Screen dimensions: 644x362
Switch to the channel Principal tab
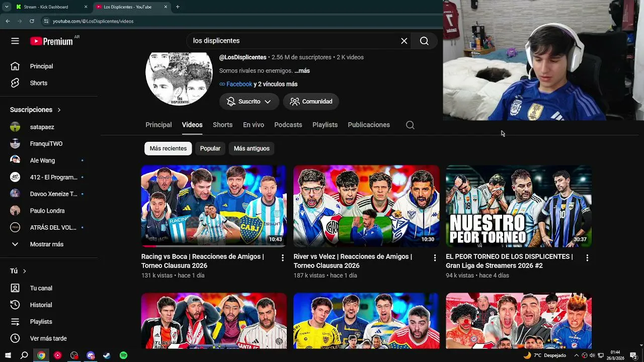(158, 125)
